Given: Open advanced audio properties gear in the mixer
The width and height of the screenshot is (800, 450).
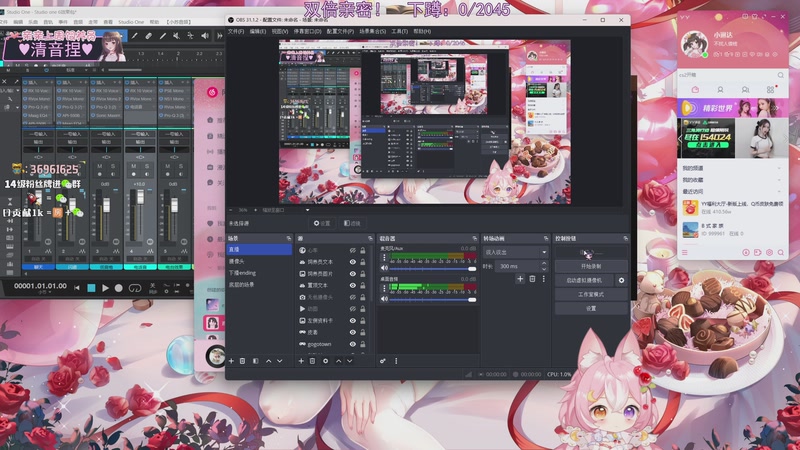Looking at the screenshot, I should coord(383,361).
